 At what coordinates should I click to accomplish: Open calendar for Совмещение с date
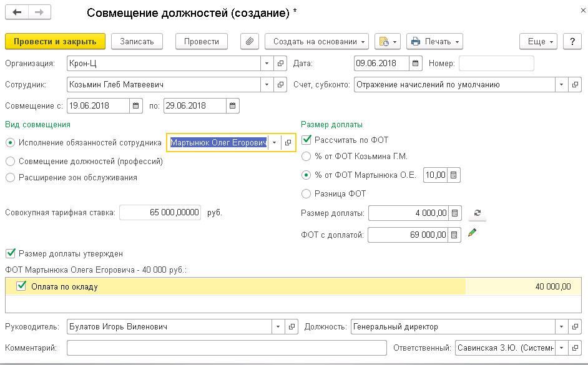[135, 105]
